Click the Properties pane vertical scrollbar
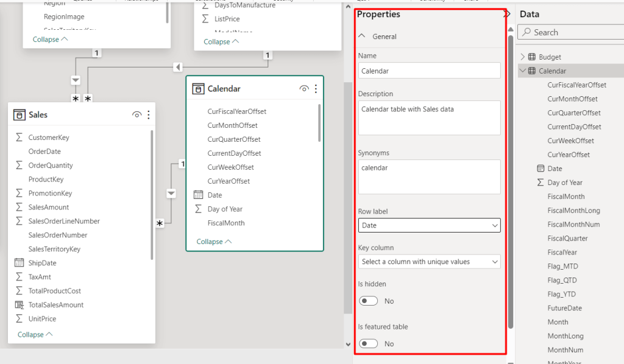 coord(511,183)
